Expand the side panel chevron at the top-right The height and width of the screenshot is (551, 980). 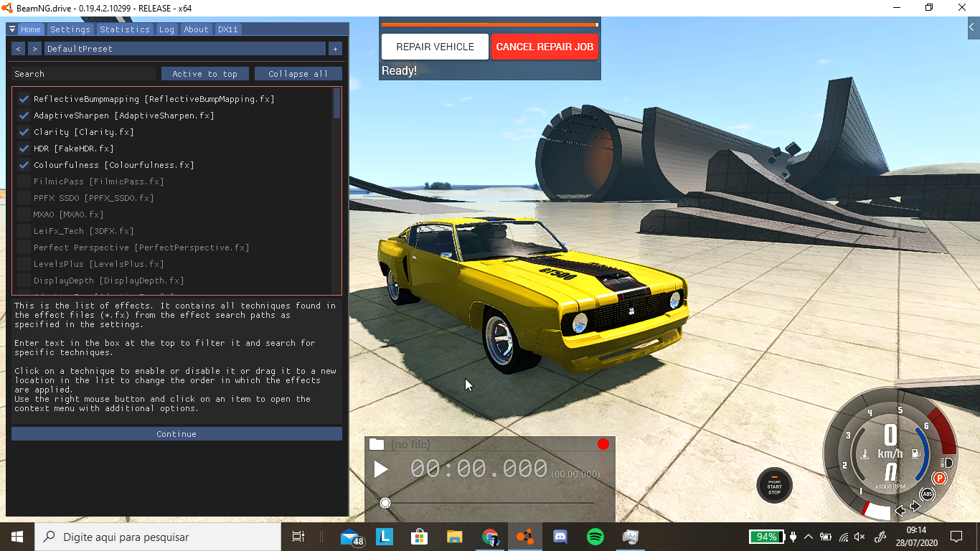(974, 28)
